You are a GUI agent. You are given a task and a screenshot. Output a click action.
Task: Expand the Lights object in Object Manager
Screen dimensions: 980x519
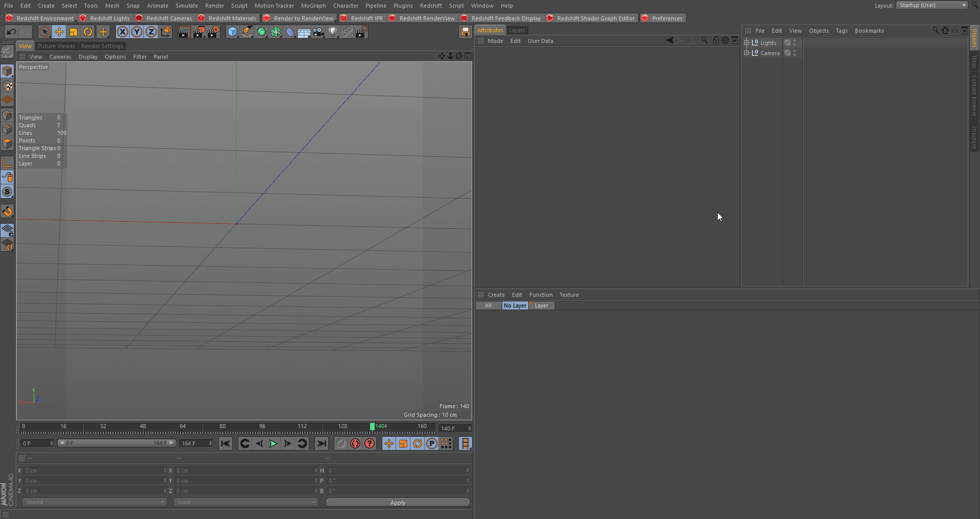click(x=747, y=43)
